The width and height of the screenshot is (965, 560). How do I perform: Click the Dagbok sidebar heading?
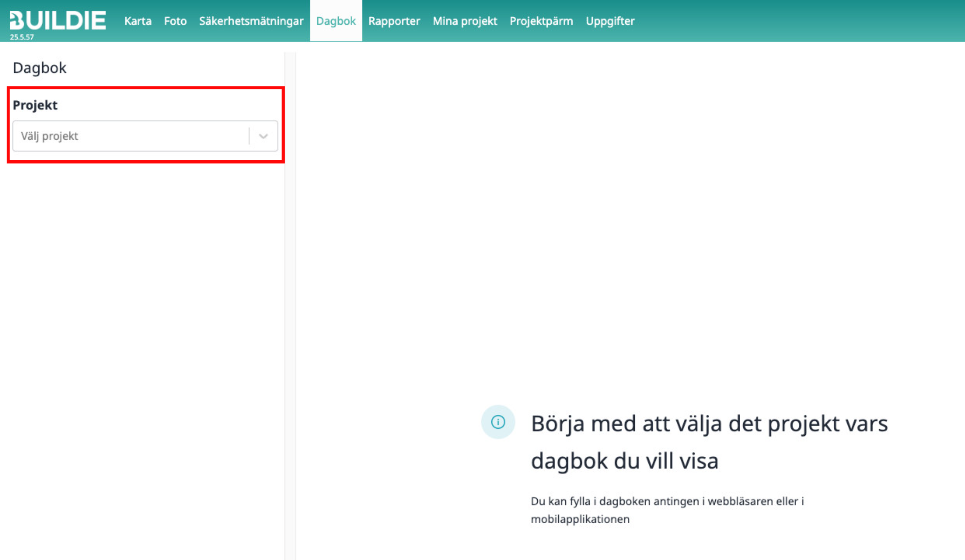(39, 68)
